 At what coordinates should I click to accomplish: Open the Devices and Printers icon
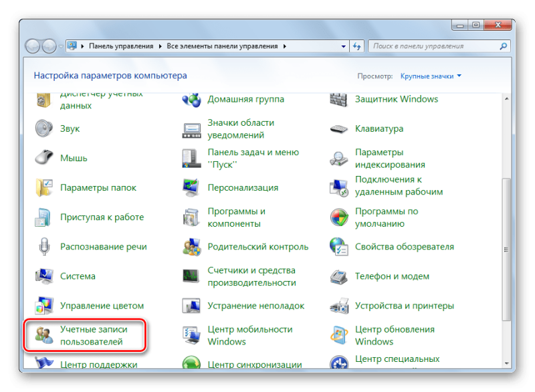coord(339,306)
